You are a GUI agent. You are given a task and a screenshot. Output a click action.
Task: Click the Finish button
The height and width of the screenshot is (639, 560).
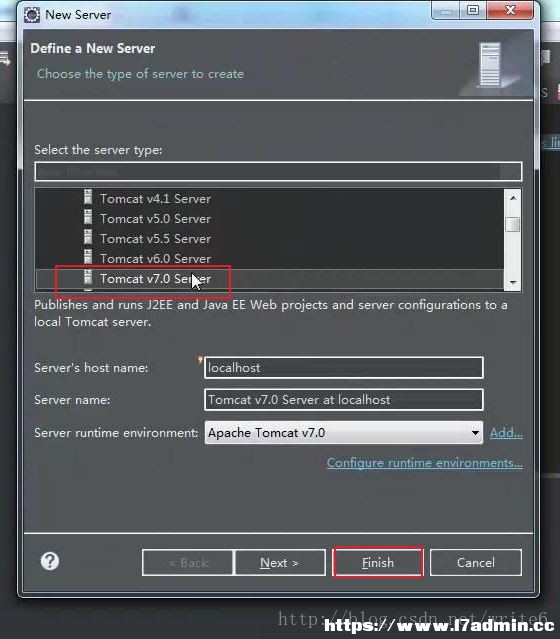coord(378,562)
